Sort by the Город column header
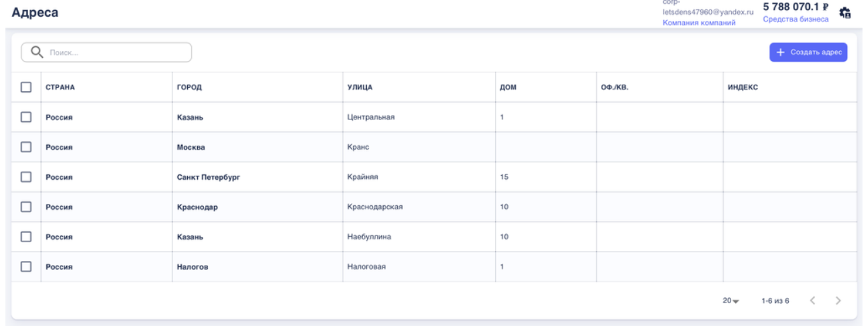 (x=189, y=87)
